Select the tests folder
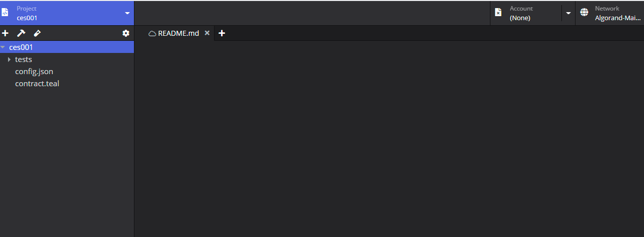644x237 pixels. coord(24,60)
